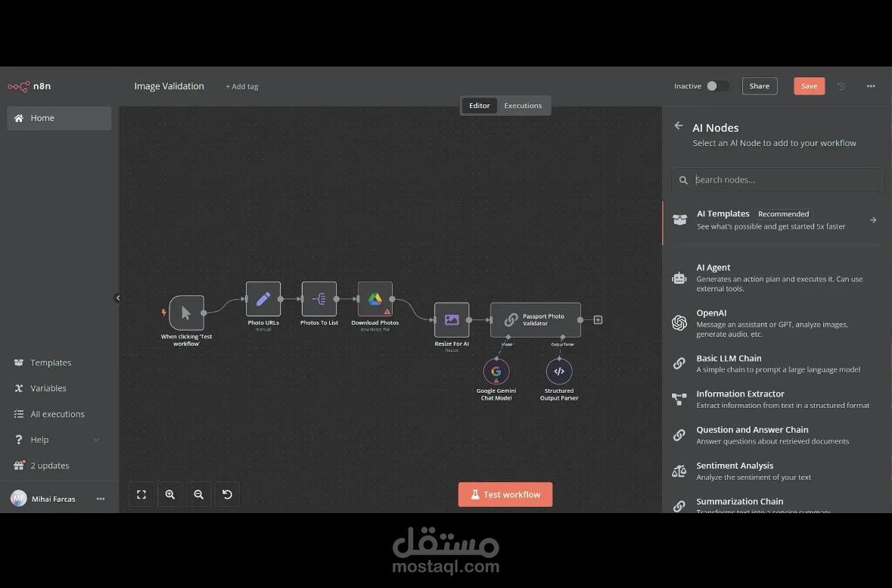The height and width of the screenshot is (588, 892).
Task: Select the Passport Photo Validator node
Action: click(536, 320)
